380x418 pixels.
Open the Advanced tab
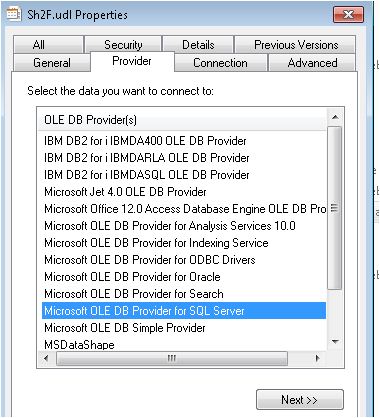[313, 63]
